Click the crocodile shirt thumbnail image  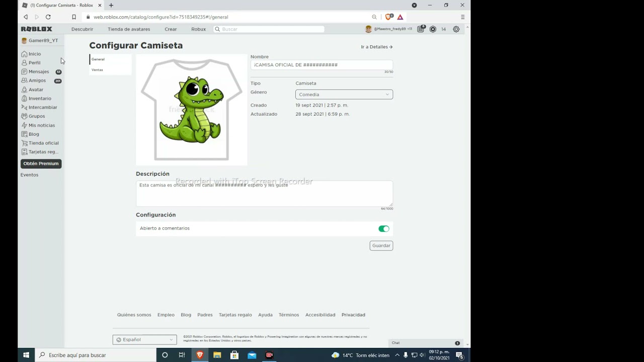191,110
